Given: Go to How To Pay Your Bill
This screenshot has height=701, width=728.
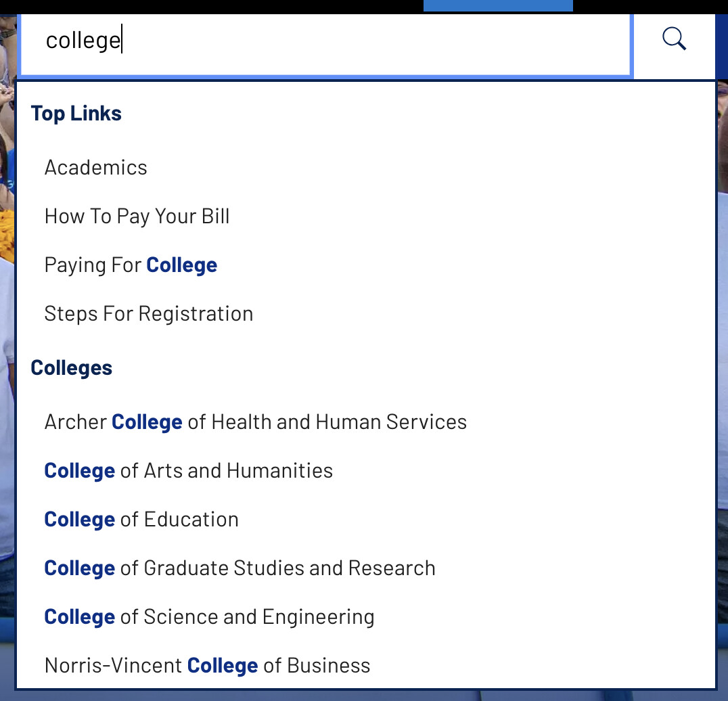Looking at the screenshot, I should coord(137,217).
